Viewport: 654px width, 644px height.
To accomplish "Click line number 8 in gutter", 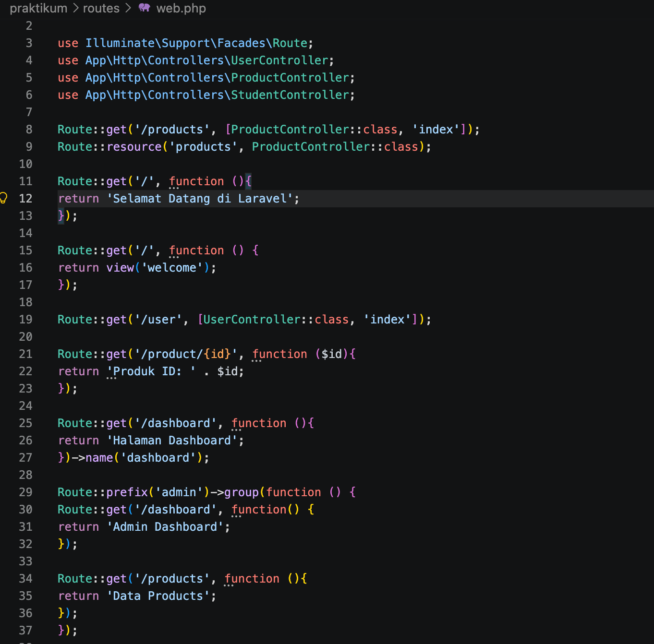I will point(29,129).
